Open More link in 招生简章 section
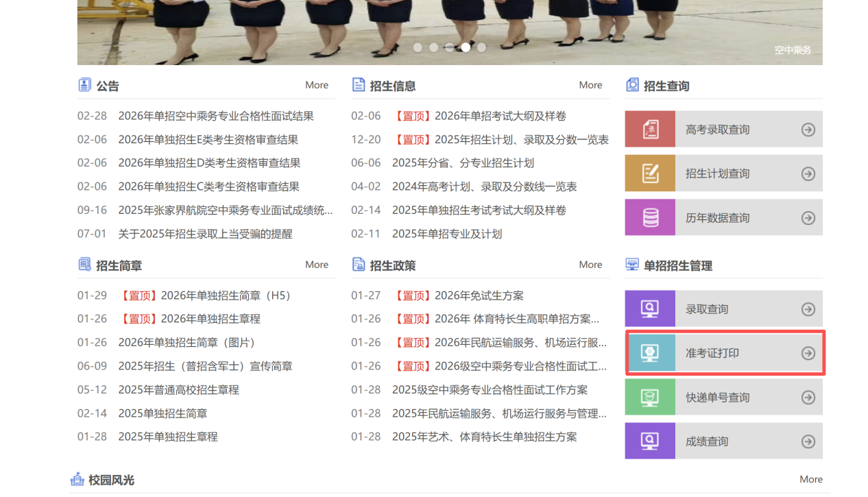 coord(316,265)
